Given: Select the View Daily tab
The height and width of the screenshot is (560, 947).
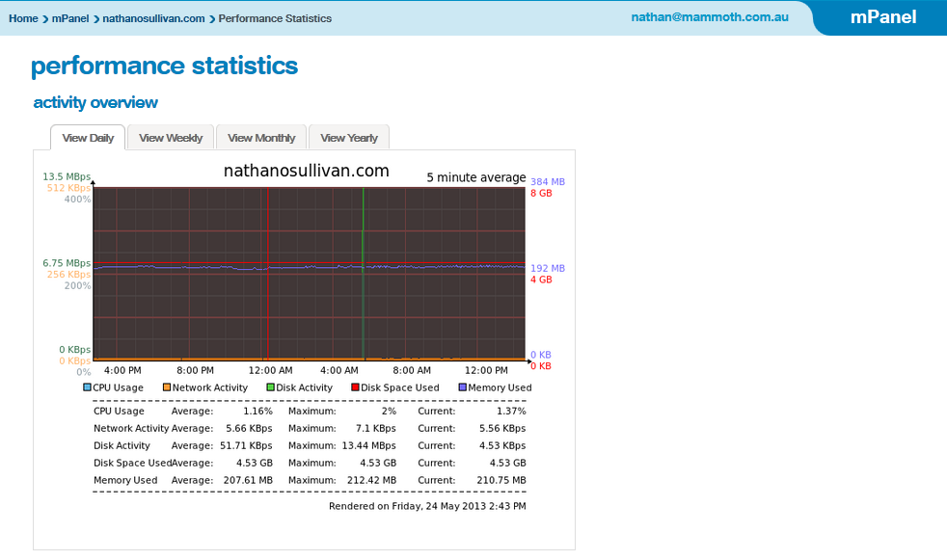Looking at the screenshot, I should tap(87, 137).
